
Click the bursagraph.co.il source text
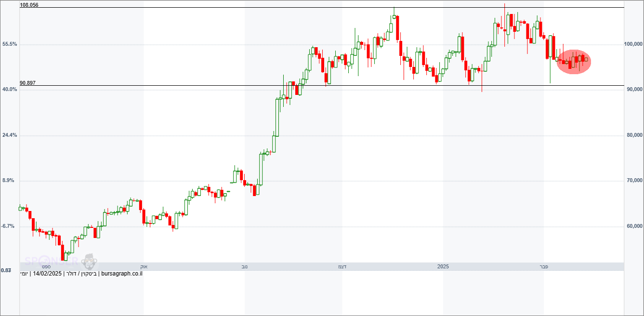[x=122, y=274]
